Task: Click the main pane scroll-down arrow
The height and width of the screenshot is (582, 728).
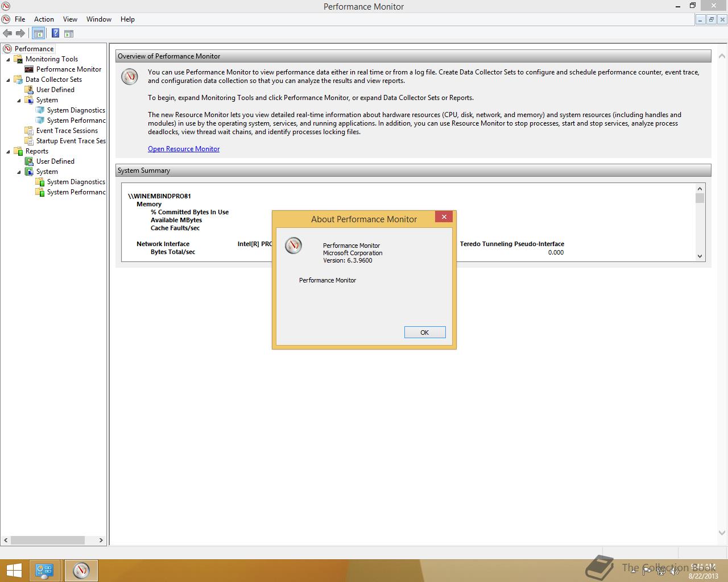Action: click(722, 533)
